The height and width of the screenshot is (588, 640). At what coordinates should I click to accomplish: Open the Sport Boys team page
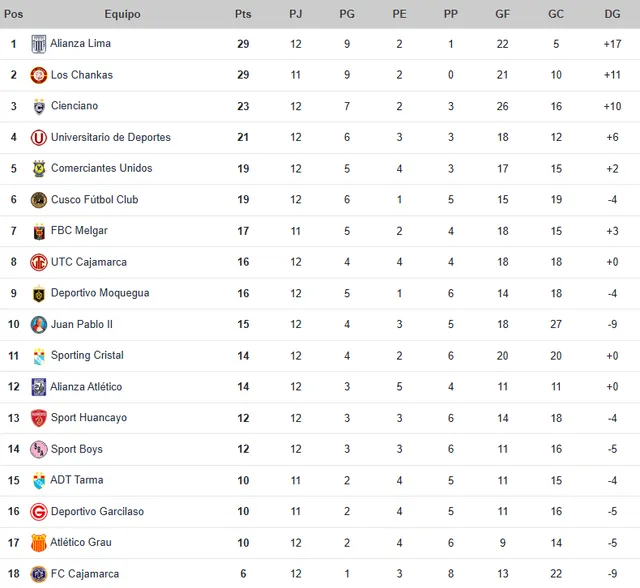pyautogui.click(x=77, y=449)
